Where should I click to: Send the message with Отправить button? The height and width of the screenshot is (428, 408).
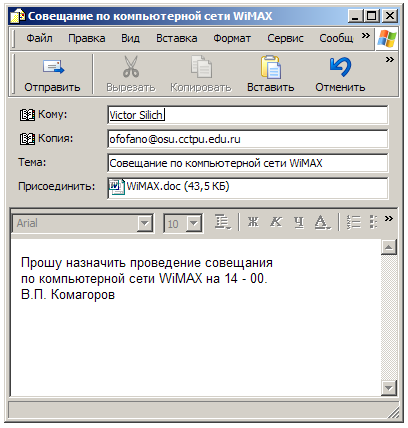(52, 75)
